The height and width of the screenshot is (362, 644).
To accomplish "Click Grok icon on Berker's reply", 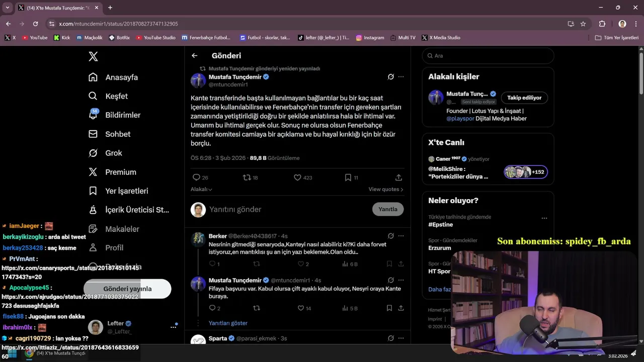I will point(390,236).
